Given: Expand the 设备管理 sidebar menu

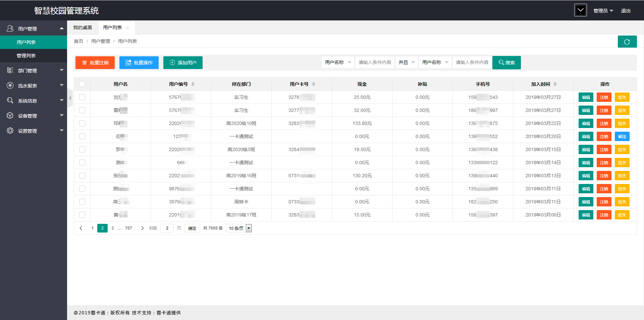Looking at the screenshot, I should [62, 115].
